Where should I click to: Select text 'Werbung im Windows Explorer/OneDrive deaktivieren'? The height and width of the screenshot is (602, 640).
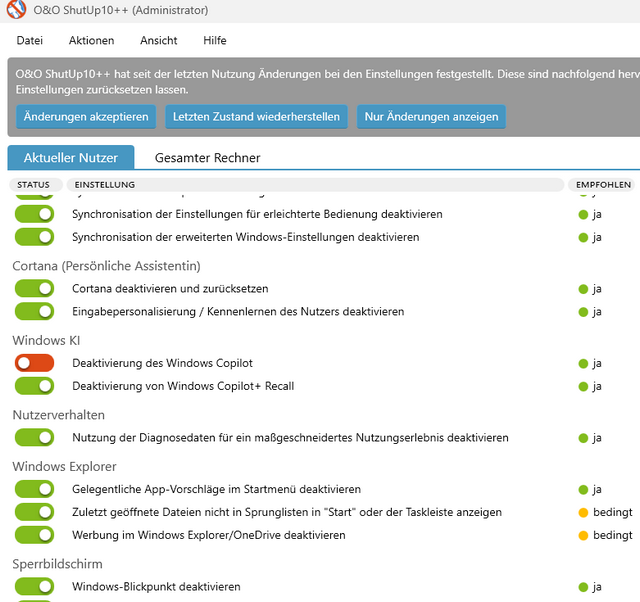pyautogui.click(x=209, y=535)
